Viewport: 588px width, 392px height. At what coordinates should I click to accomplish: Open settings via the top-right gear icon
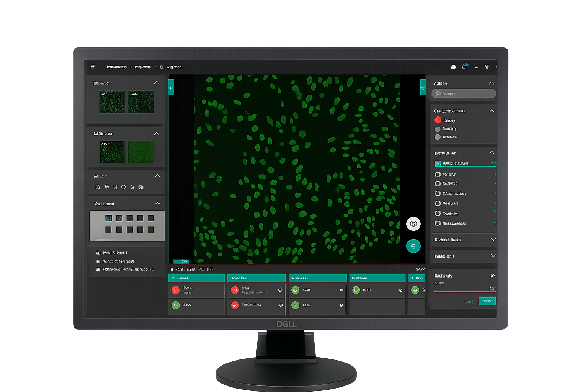pos(487,67)
